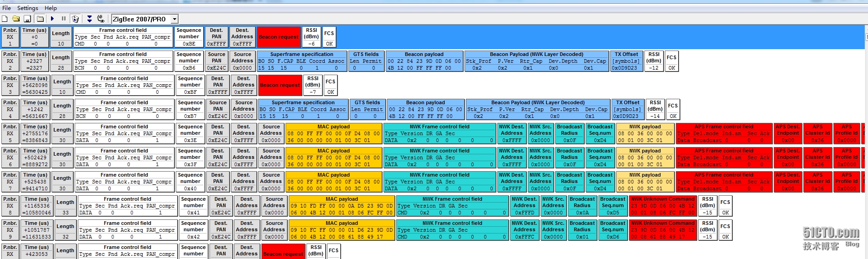The height and width of the screenshot is (259, 868).
Task: Click RSSI value -7 in packet 3
Action: pos(313,85)
